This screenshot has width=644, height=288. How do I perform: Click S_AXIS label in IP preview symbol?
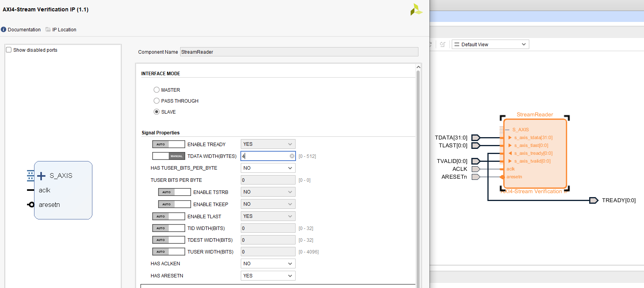61,176
